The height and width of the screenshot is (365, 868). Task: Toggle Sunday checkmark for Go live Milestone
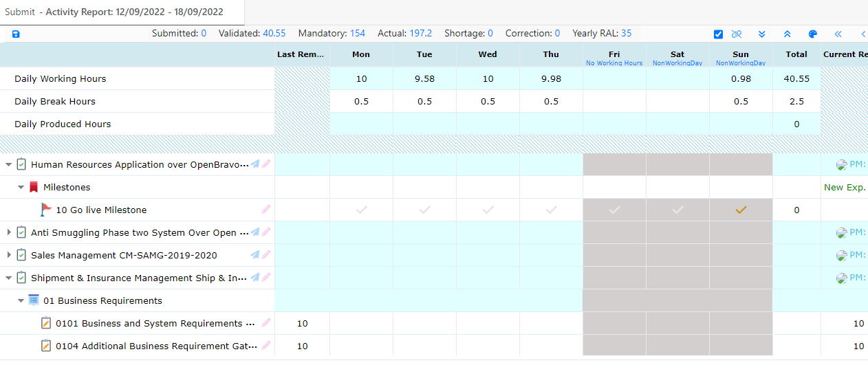tap(741, 210)
